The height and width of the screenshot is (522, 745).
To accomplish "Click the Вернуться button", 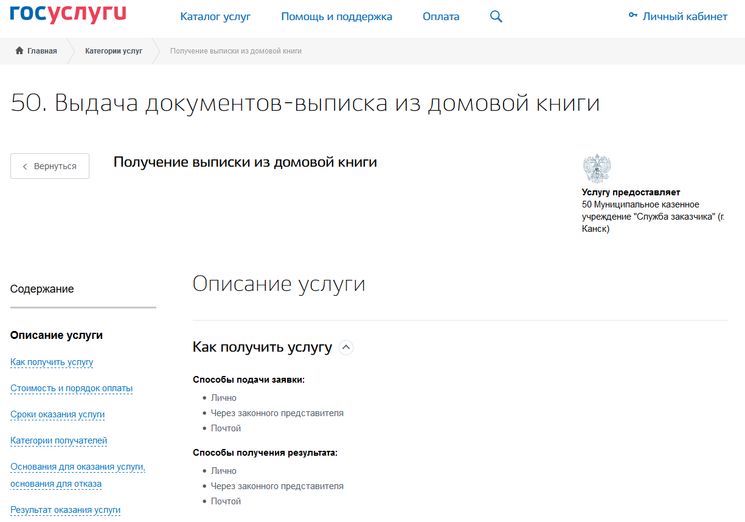I will click(50, 166).
